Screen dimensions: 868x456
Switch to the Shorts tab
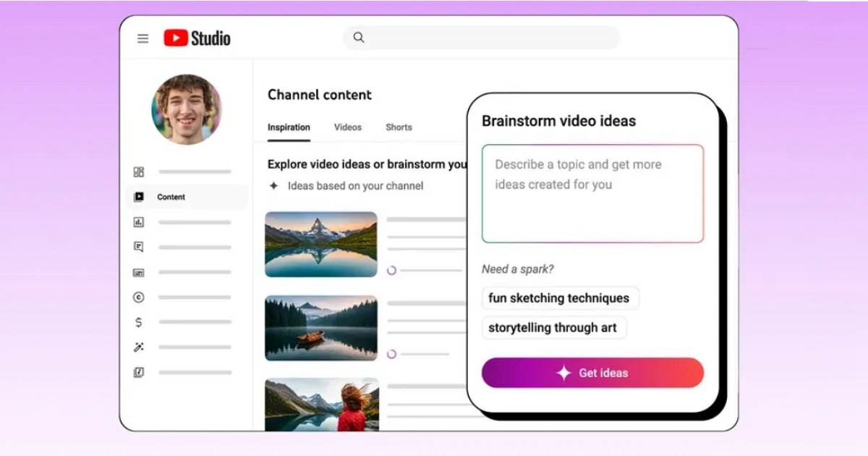point(399,127)
